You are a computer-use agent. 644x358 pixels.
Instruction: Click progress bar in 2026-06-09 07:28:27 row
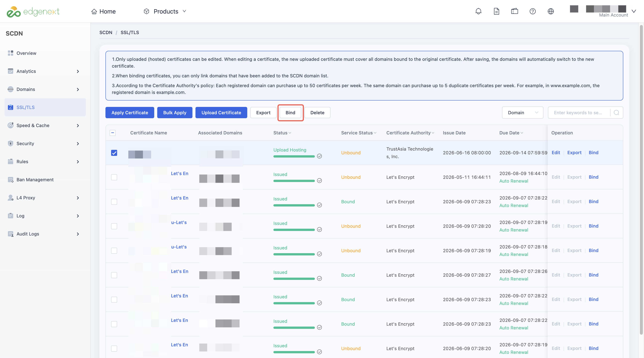(x=294, y=279)
